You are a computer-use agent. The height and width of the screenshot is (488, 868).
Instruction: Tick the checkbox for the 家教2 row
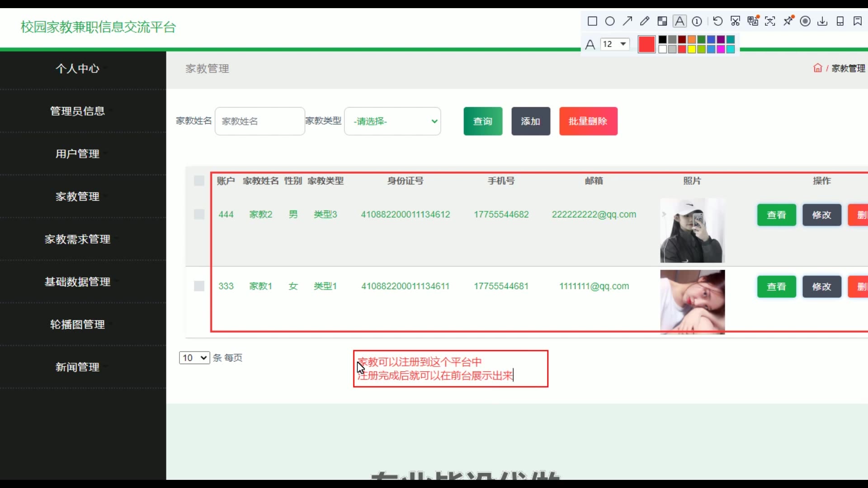tap(199, 215)
